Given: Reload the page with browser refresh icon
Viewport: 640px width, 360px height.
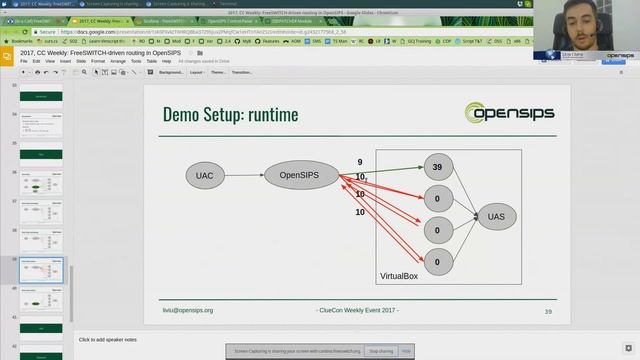Looking at the screenshot, I should point(25,32).
